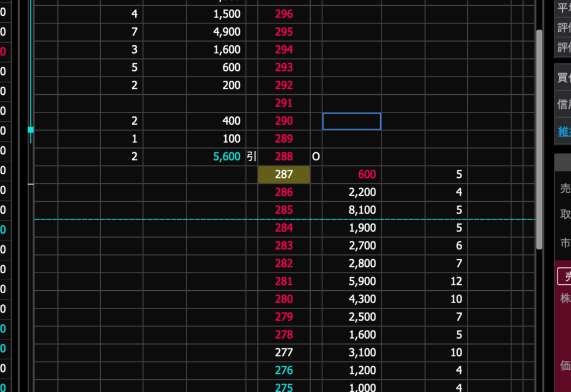Click the 5,600 sell quantity in cyan
This screenshot has width=571, height=392.
tap(227, 157)
